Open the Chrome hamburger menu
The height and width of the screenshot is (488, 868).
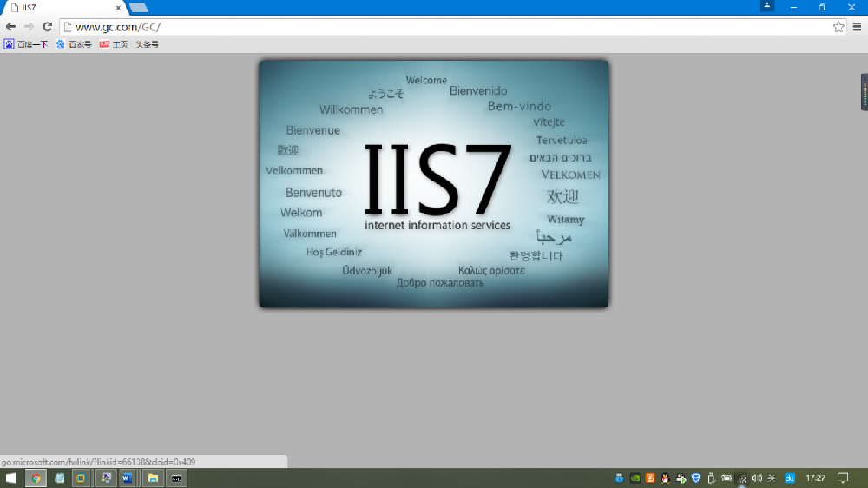[x=857, y=27]
